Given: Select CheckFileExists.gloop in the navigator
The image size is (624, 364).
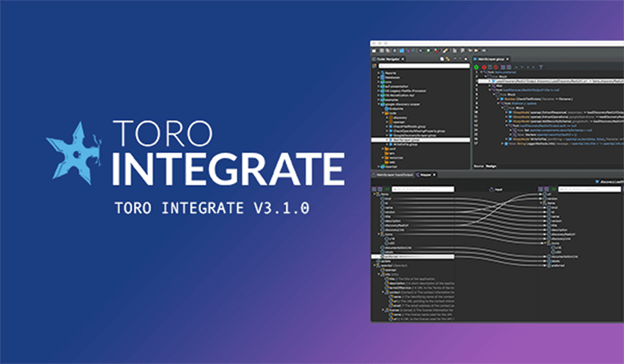Looking at the screenshot, I should [410, 126].
